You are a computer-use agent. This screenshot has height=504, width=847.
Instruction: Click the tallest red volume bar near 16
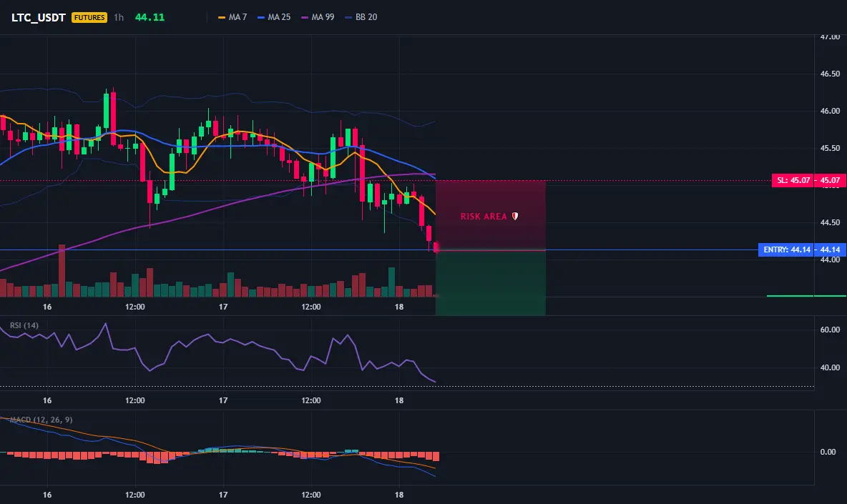[62, 271]
